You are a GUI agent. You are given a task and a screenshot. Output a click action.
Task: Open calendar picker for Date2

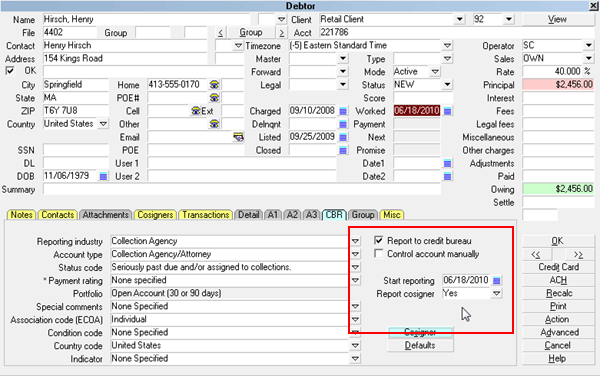point(447,177)
